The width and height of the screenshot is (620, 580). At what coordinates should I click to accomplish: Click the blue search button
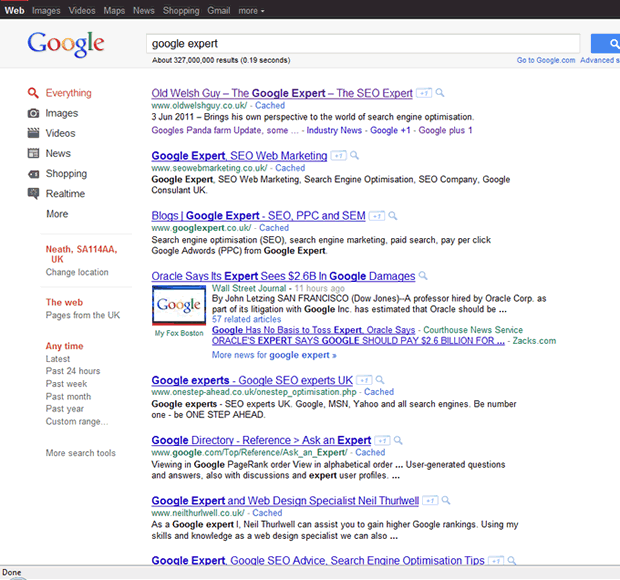click(605, 43)
